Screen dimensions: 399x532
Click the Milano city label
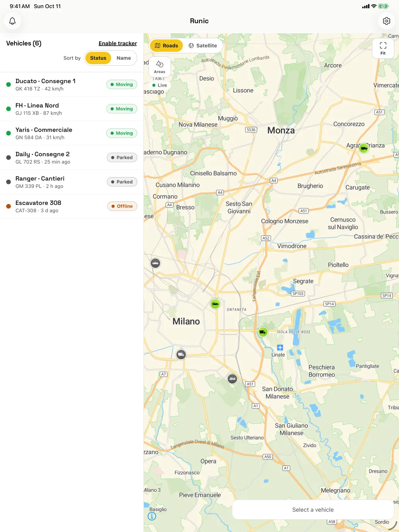(186, 321)
